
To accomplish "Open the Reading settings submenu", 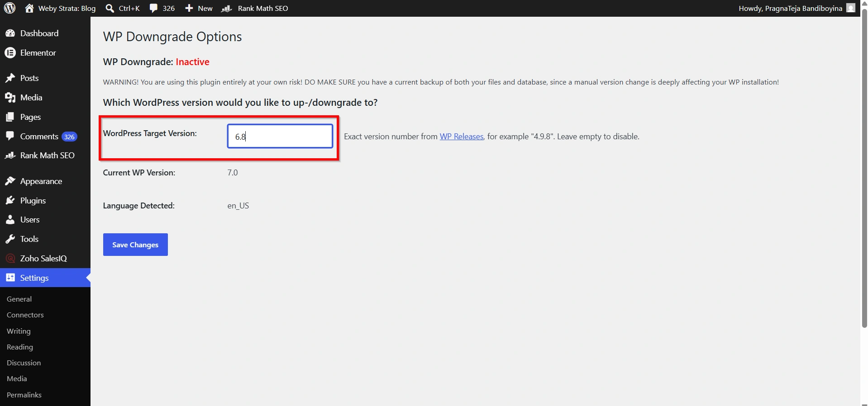I will 20,347.
